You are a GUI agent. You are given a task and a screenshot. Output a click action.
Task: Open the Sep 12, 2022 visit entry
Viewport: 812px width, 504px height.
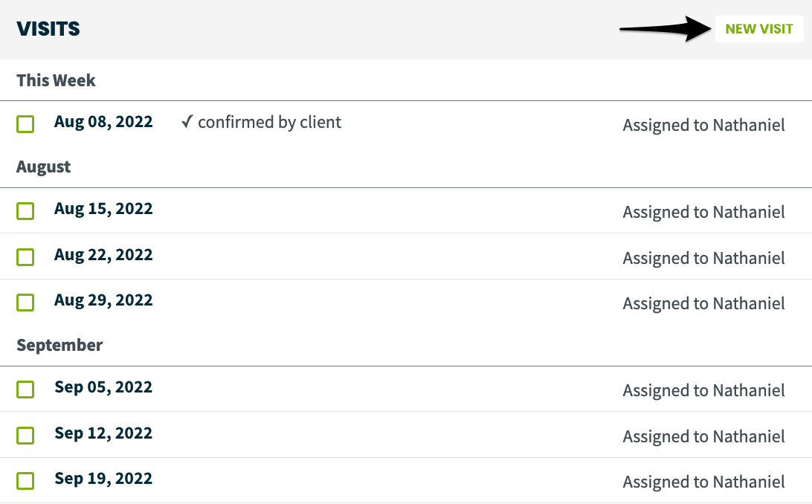[103, 433]
